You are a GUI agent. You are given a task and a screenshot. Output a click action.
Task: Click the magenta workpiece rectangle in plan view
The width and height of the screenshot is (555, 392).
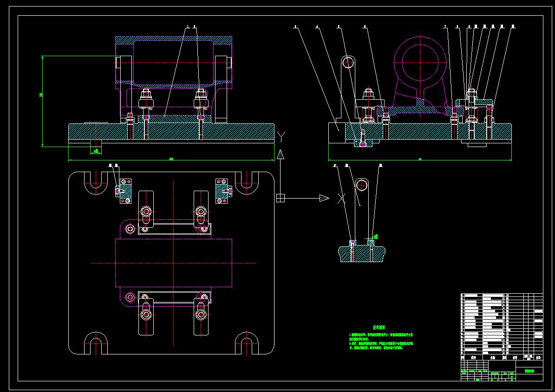173,263
